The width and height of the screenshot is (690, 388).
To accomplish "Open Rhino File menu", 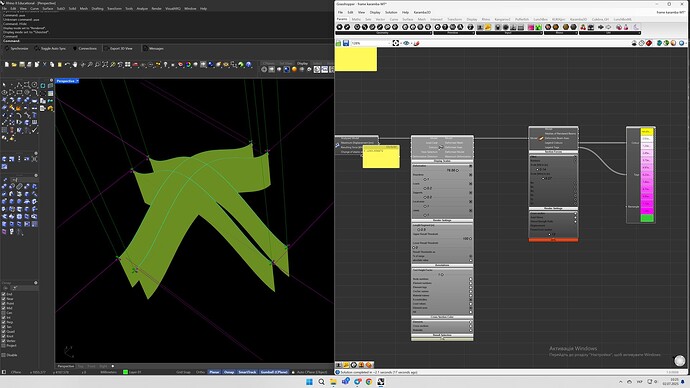I will coord(4,8).
